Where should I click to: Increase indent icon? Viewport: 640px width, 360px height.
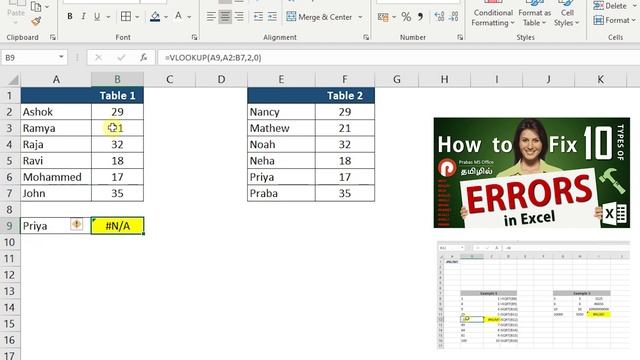click(x=272, y=17)
